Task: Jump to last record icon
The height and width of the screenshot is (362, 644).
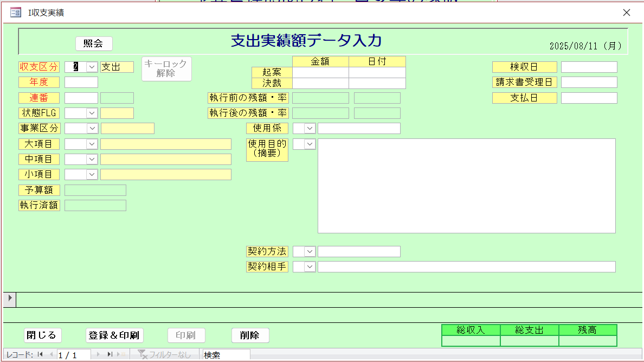Action: (110, 355)
